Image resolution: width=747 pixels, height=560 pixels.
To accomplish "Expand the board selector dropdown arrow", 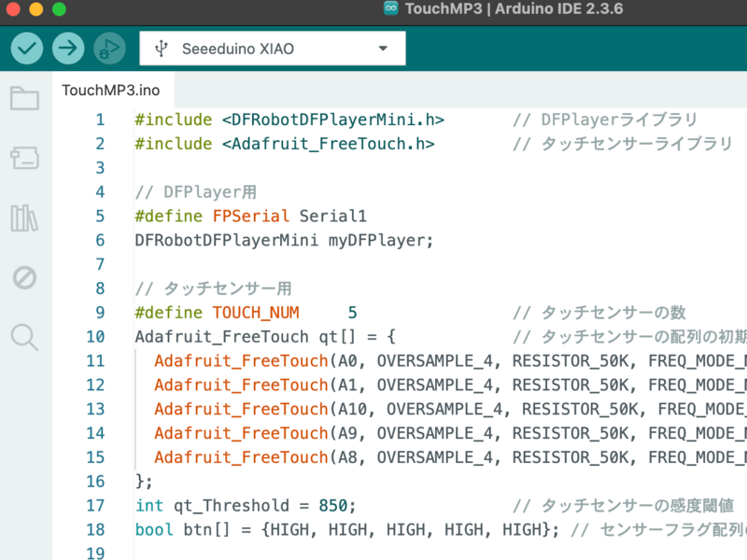I will pyautogui.click(x=383, y=49).
